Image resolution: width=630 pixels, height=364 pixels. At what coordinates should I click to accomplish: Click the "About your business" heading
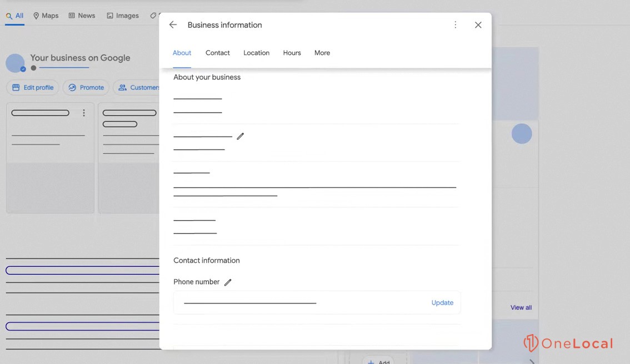coord(207,77)
